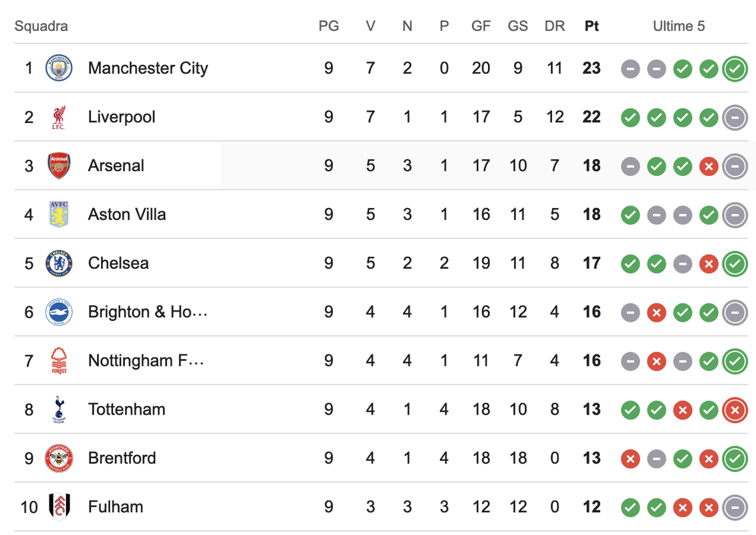This screenshot has height=535, width=756.
Task: Click the Aston Villa lion crest
Action: (x=59, y=214)
